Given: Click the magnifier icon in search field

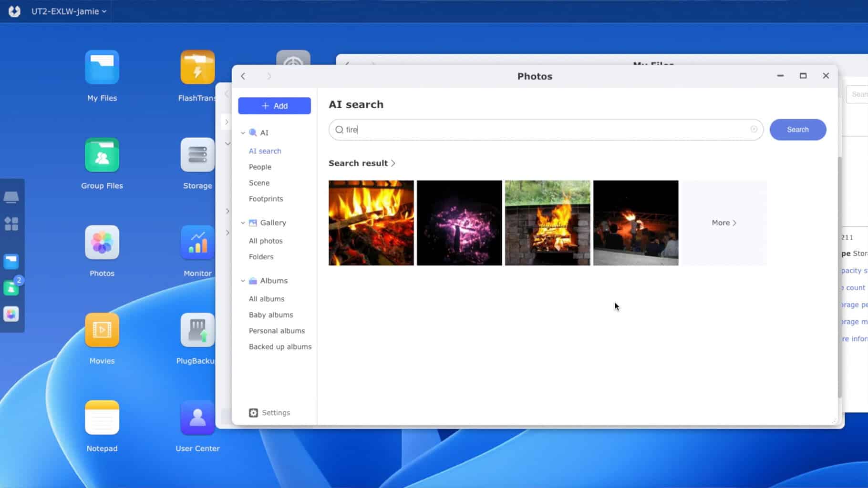Looking at the screenshot, I should pyautogui.click(x=339, y=130).
